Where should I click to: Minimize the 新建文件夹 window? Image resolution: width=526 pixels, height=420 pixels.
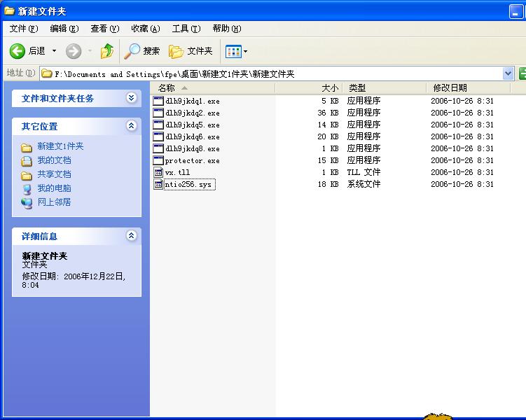515,12
